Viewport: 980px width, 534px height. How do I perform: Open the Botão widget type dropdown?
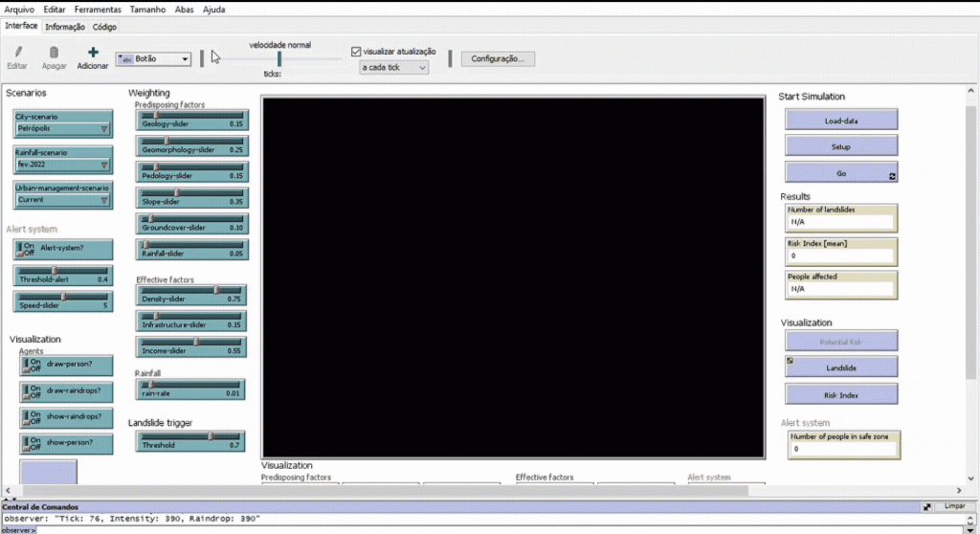(x=153, y=59)
